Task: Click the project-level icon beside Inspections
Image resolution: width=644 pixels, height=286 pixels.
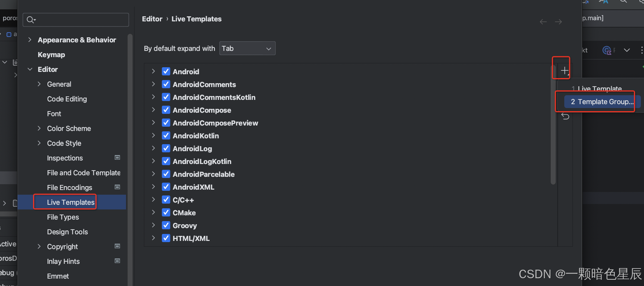Action: pyautogui.click(x=117, y=158)
